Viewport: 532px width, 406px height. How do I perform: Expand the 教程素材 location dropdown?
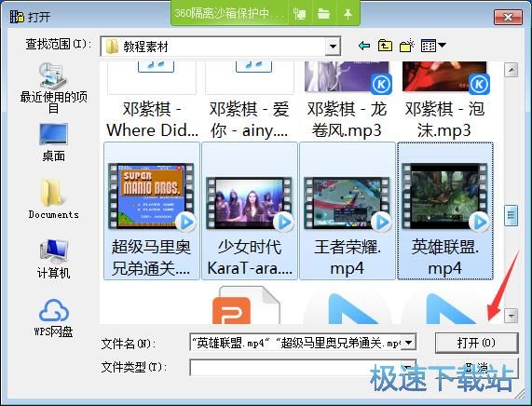tap(333, 47)
